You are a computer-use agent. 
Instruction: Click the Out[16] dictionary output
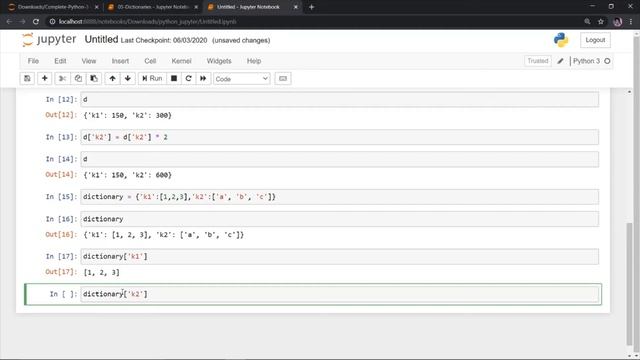click(x=164, y=235)
